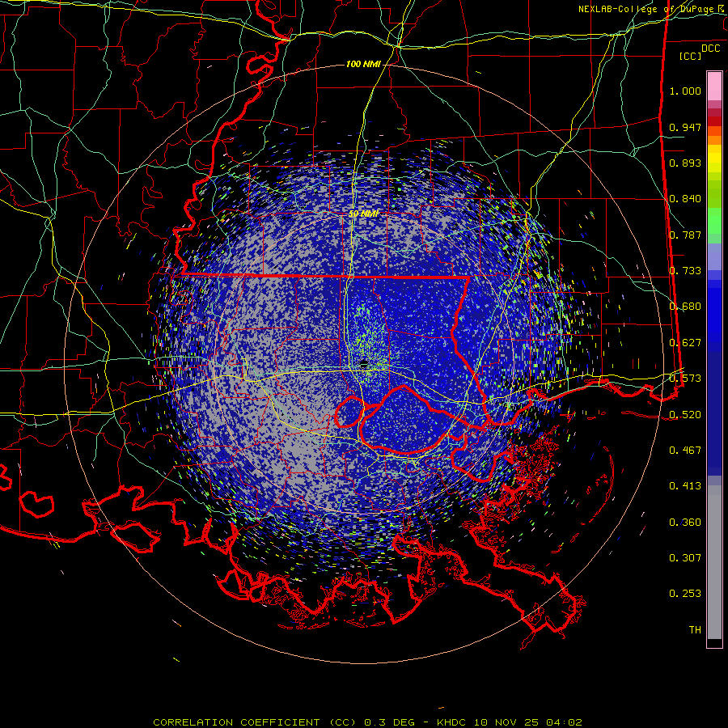
Task: Click the 0.307 value on the color scale
Action: 685,558
